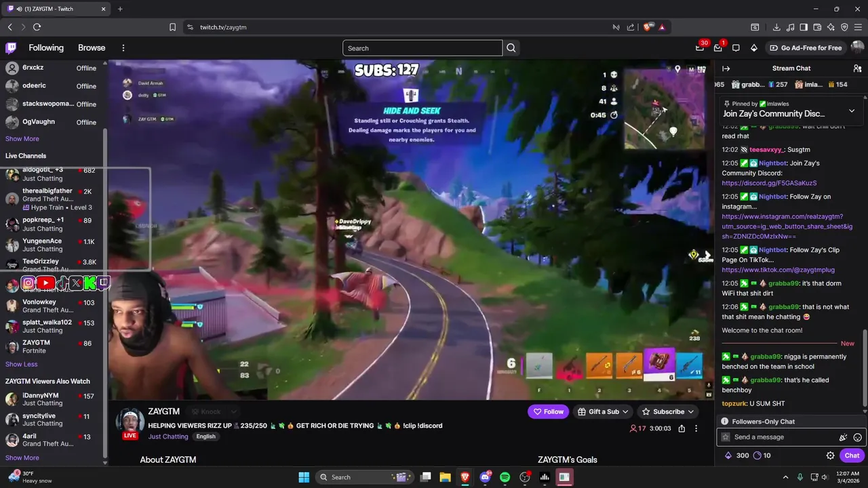
Task: Click the Windows Start button
Action: [304, 477]
